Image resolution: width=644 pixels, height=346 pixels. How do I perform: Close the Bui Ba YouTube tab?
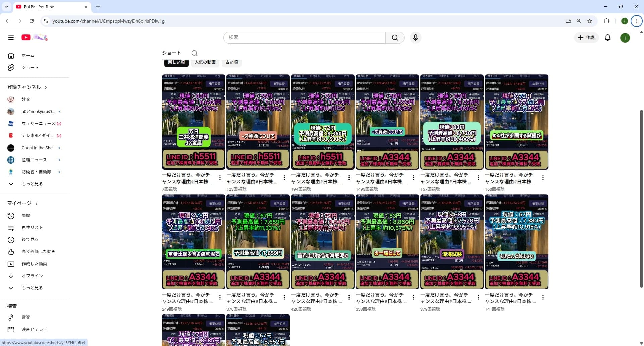point(86,7)
